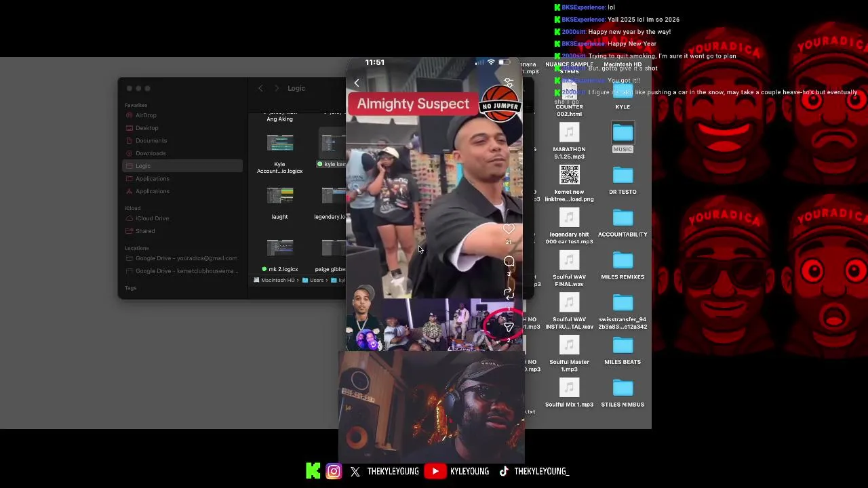Open Shared in Finder sidebar
Image resolution: width=868 pixels, height=488 pixels.
145,231
